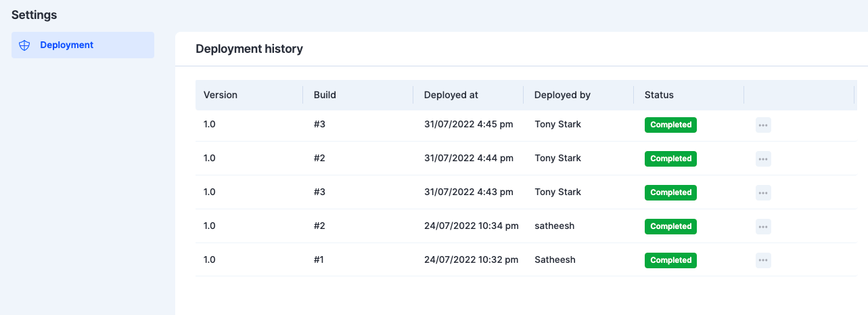868x315 pixels.
Task: Click the capitalized Satheesh deployer name
Action: tap(555, 260)
